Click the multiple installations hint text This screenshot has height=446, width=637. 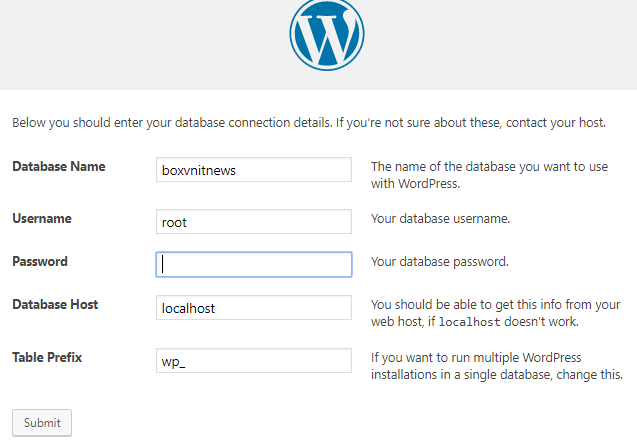pos(496,366)
